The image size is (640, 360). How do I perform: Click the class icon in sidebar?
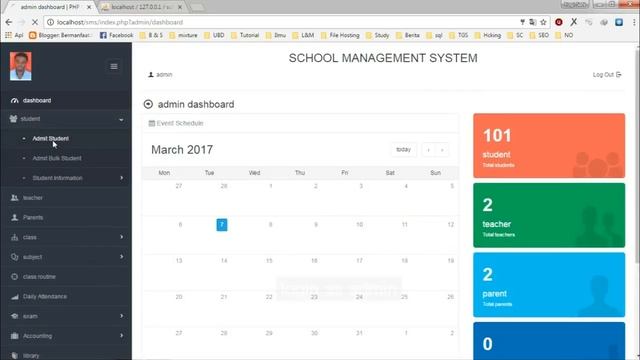pos(15,237)
